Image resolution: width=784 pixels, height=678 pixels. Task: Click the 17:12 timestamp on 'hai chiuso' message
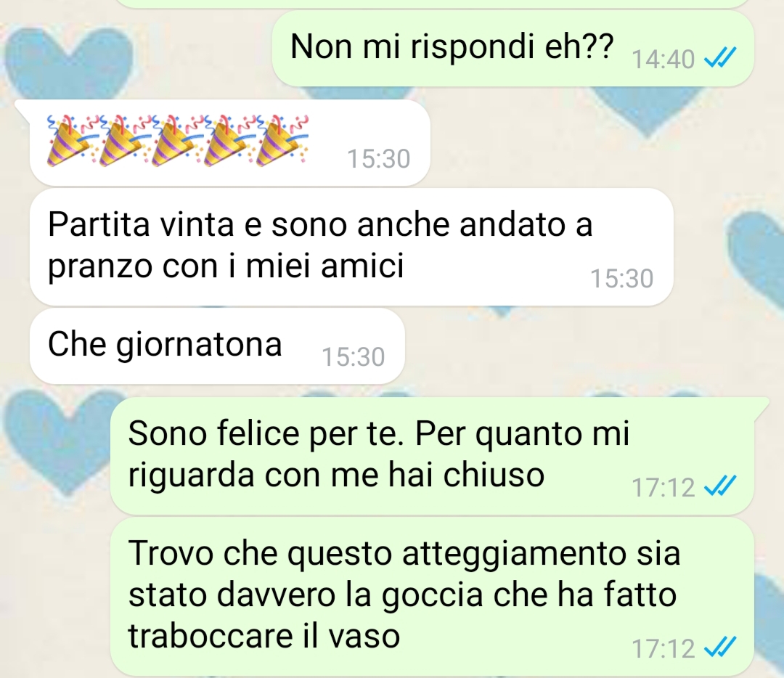pyautogui.click(x=663, y=488)
